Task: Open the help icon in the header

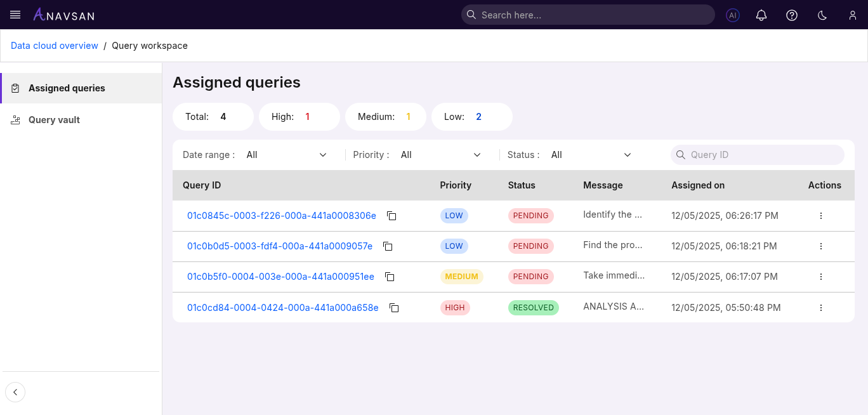Action: pyautogui.click(x=792, y=15)
